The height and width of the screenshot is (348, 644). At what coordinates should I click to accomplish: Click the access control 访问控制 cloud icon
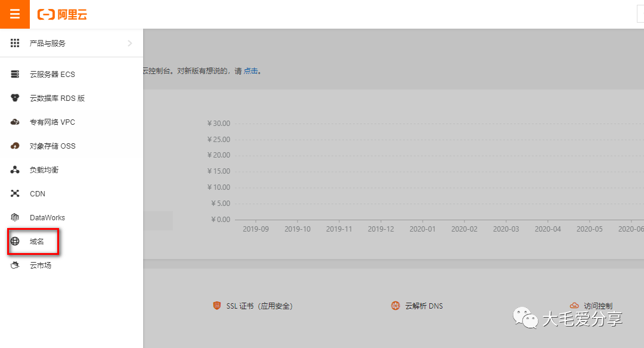pyautogui.click(x=574, y=306)
